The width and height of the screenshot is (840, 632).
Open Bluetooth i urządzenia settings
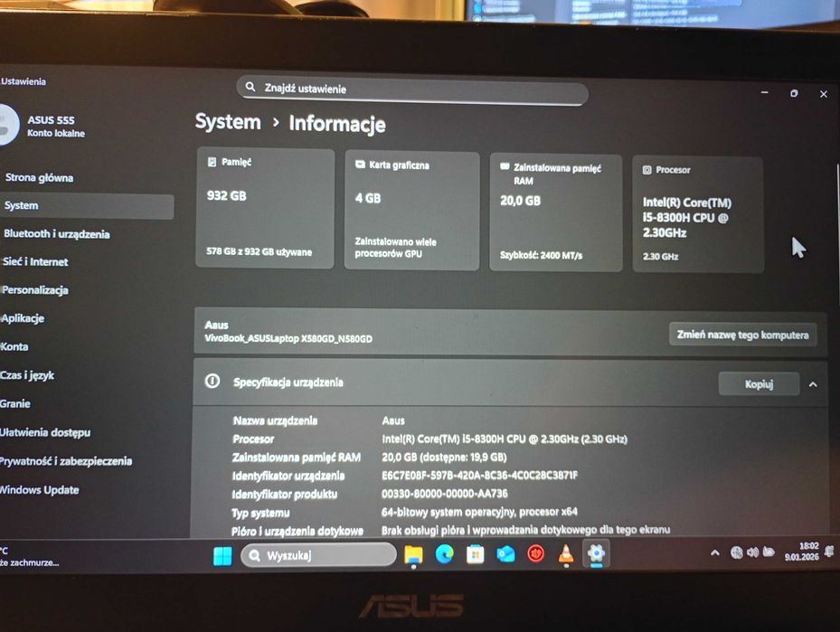click(x=56, y=233)
